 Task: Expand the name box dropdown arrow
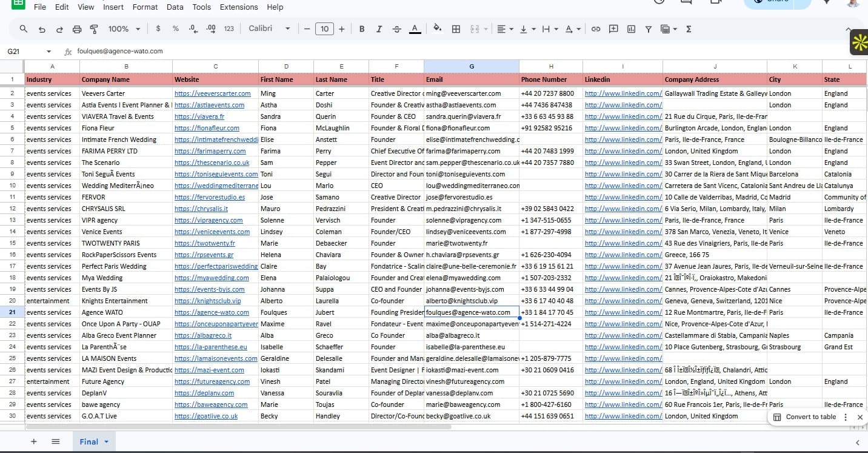[x=49, y=52]
